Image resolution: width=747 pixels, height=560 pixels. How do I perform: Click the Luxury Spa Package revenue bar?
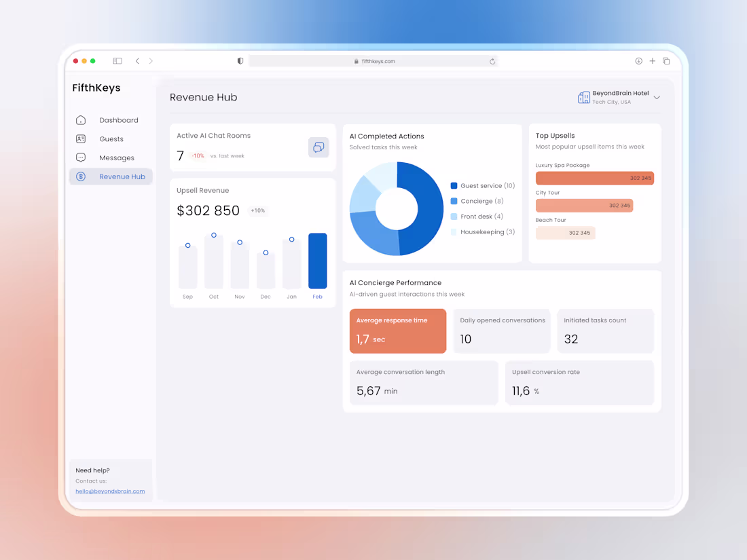(x=594, y=178)
